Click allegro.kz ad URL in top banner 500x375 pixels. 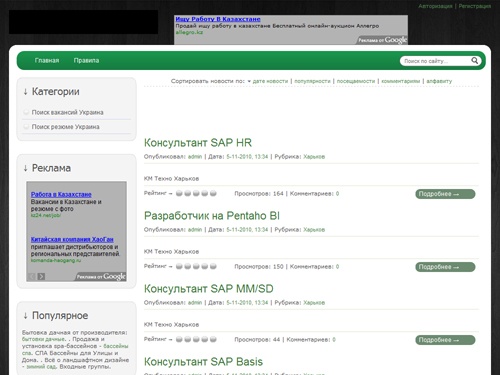point(189,32)
